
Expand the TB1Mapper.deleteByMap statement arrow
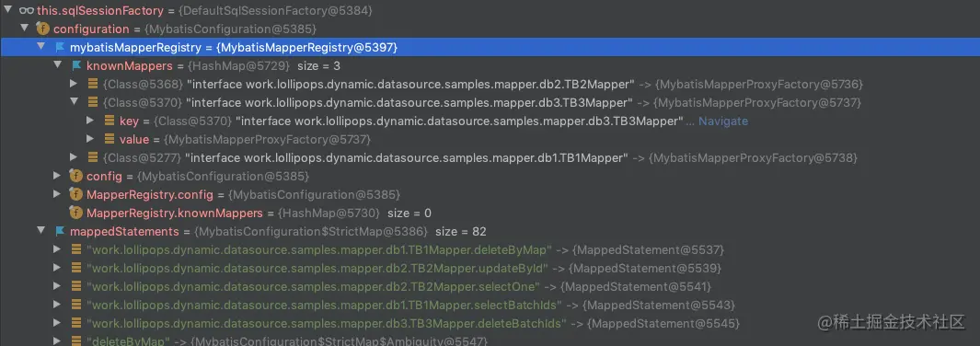(57, 249)
